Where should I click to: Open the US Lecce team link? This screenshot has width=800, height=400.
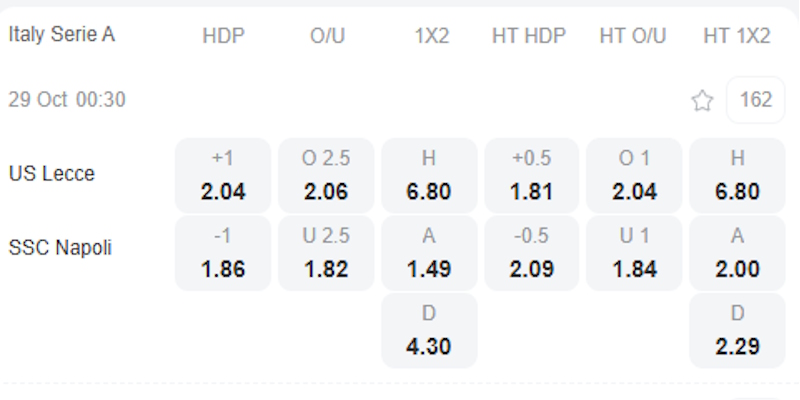pyautogui.click(x=52, y=174)
